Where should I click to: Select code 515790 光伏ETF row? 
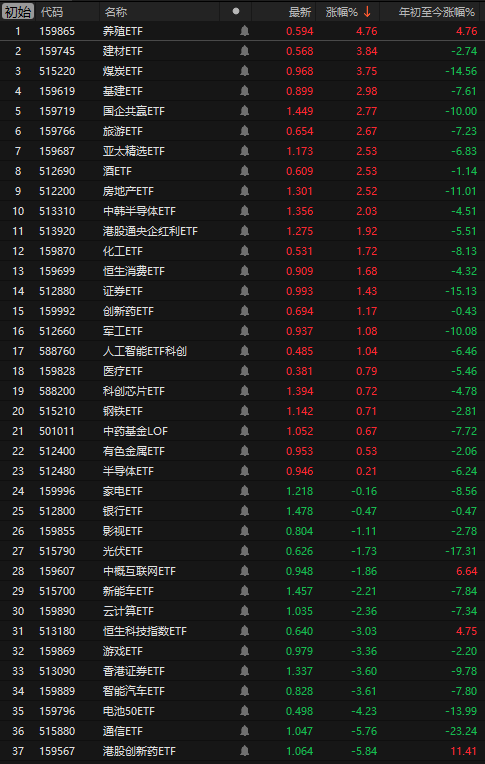pyautogui.click(x=242, y=551)
